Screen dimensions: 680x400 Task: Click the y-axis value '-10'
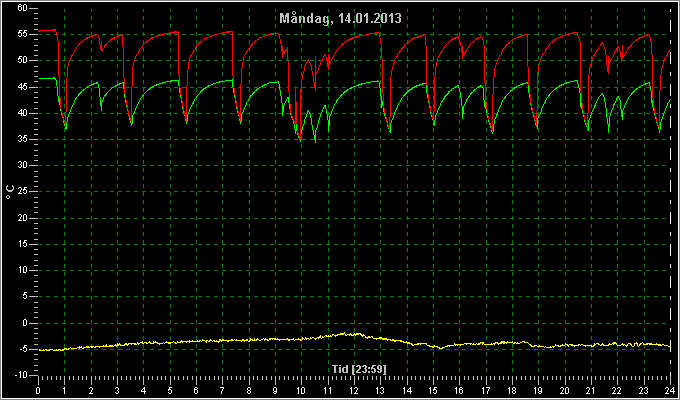click(20, 375)
